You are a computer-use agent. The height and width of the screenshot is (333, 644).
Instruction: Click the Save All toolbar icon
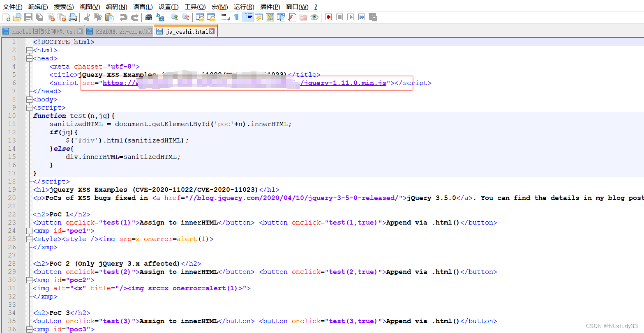coord(39,17)
